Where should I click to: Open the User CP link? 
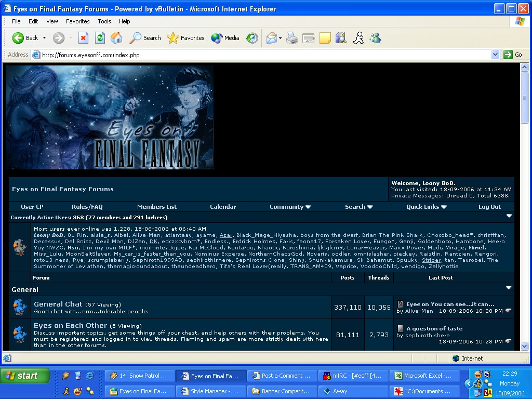(32, 207)
